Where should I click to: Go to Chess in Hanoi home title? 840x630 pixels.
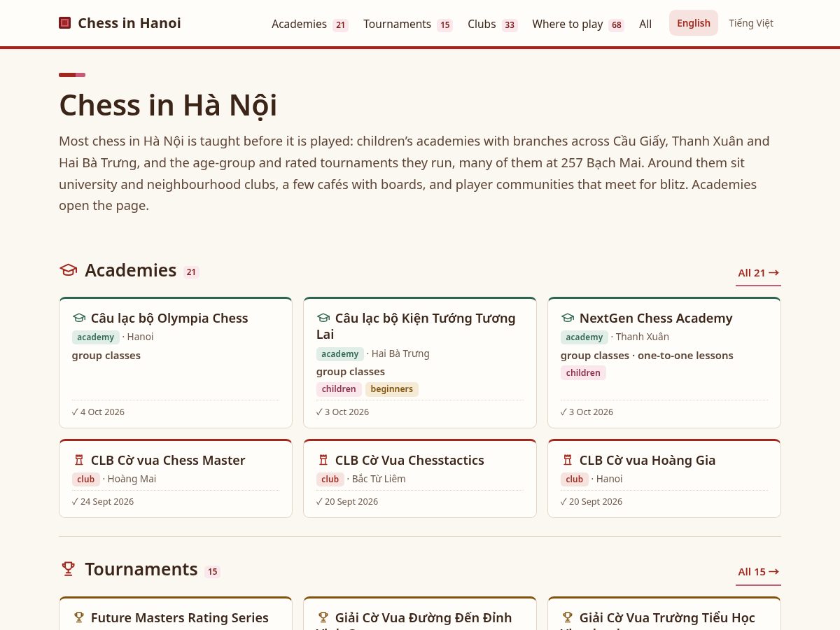[129, 23]
